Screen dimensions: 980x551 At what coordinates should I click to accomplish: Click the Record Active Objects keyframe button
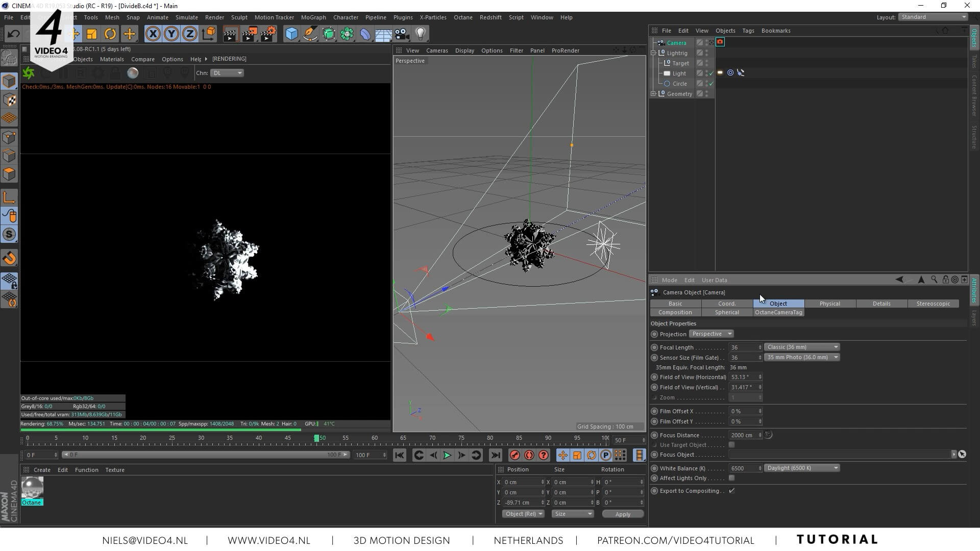(514, 455)
